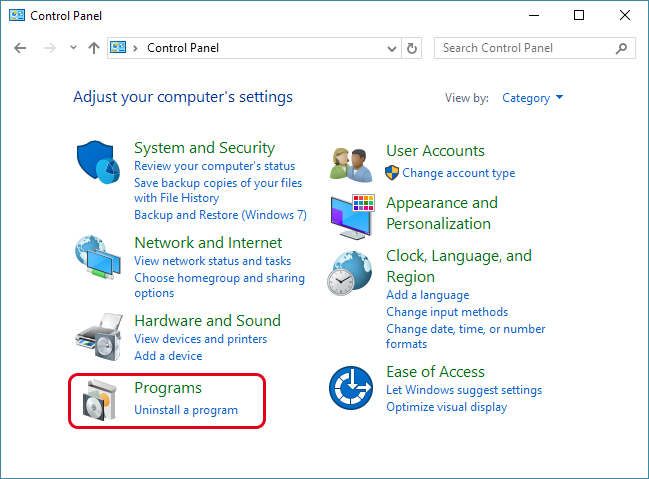
Task: Expand the address bar history dropdown
Action: click(x=391, y=48)
